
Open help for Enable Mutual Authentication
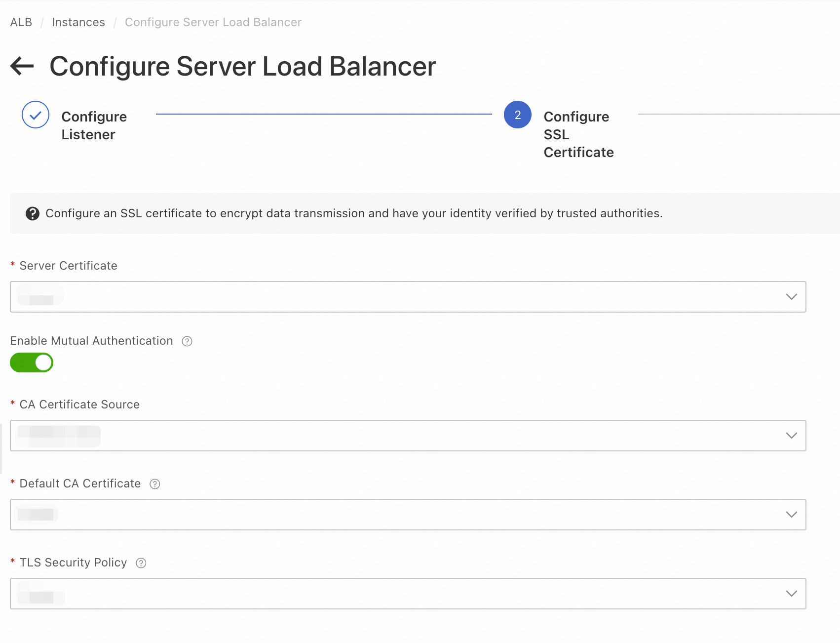pos(187,341)
